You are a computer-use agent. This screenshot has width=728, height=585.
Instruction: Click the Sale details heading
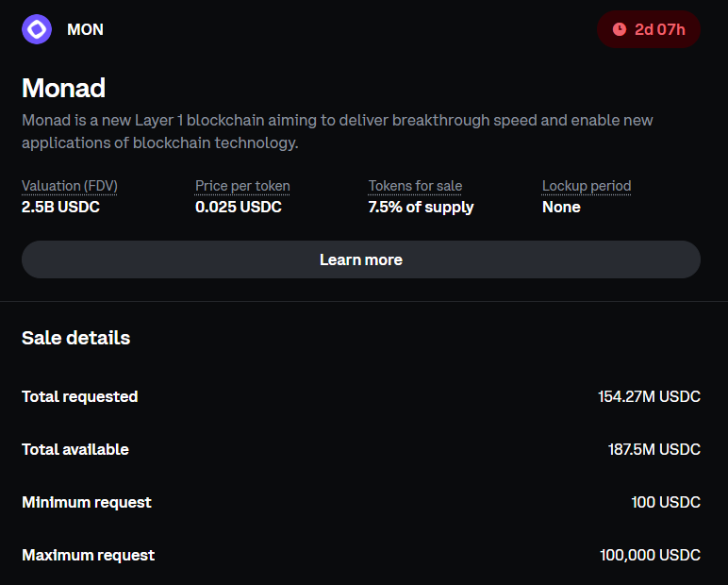[75, 338]
